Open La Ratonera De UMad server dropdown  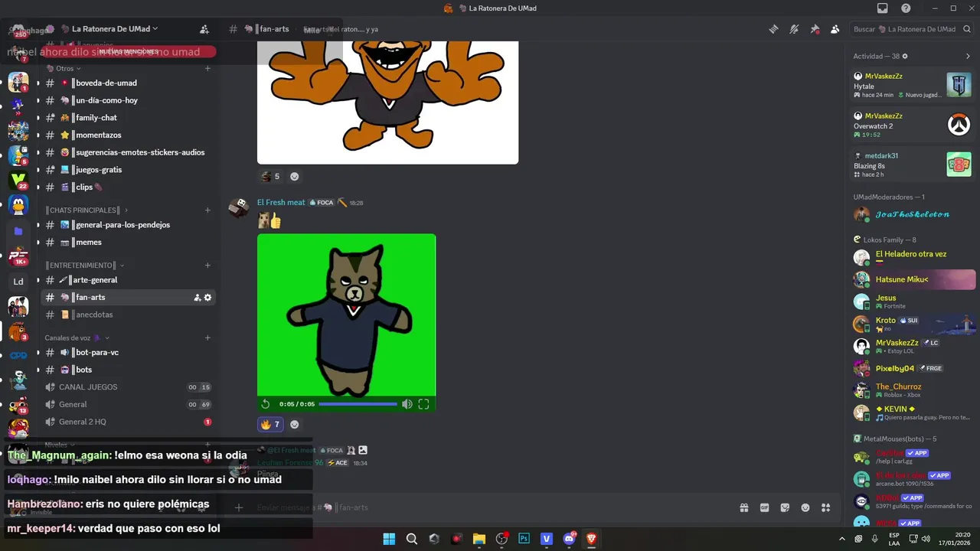(x=115, y=29)
